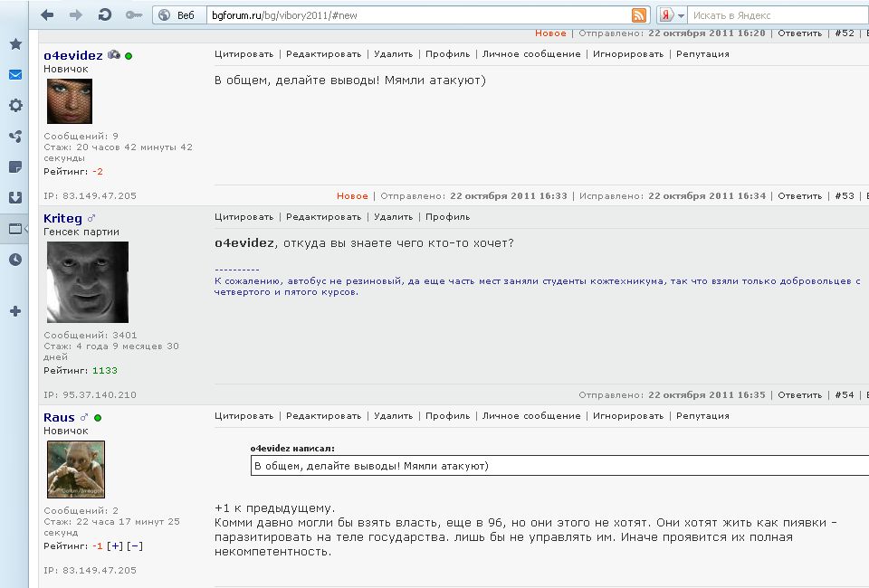Reload the page with the refresh icon
Viewport: 869px width, 588px height.
tap(105, 15)
